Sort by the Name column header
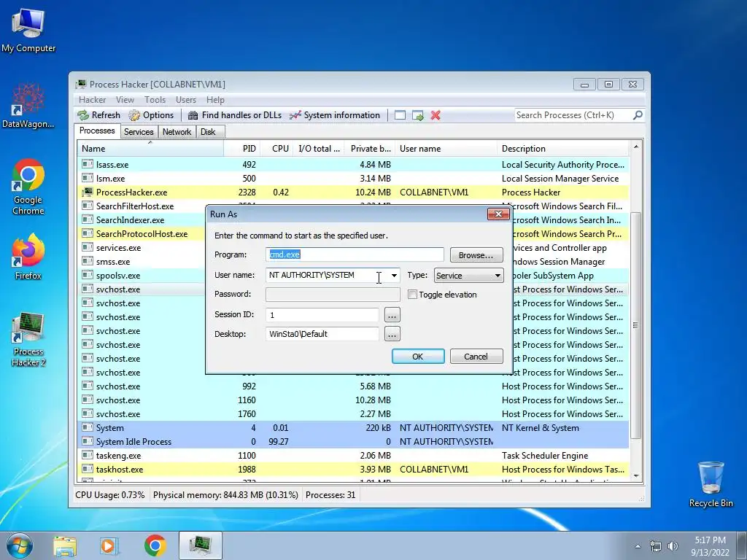This screenshot has height=560, width=747. pos(150,149)
